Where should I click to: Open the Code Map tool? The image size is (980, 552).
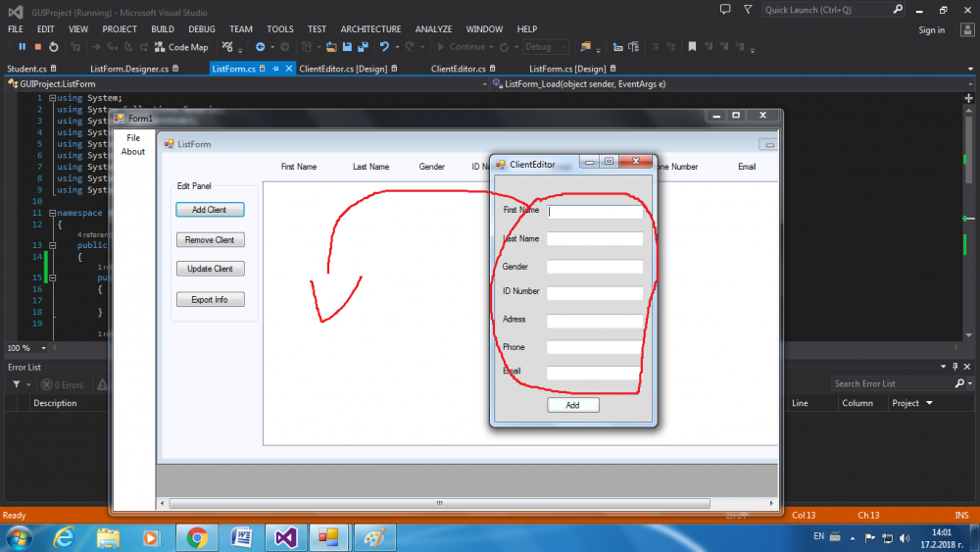tap(181, 47)
